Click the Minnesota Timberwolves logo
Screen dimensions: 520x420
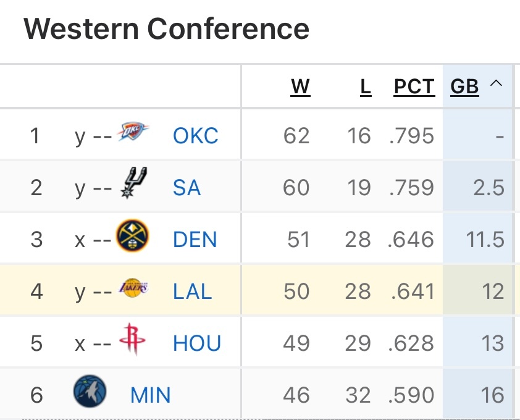pyautogui.click(x=90, y=393)
